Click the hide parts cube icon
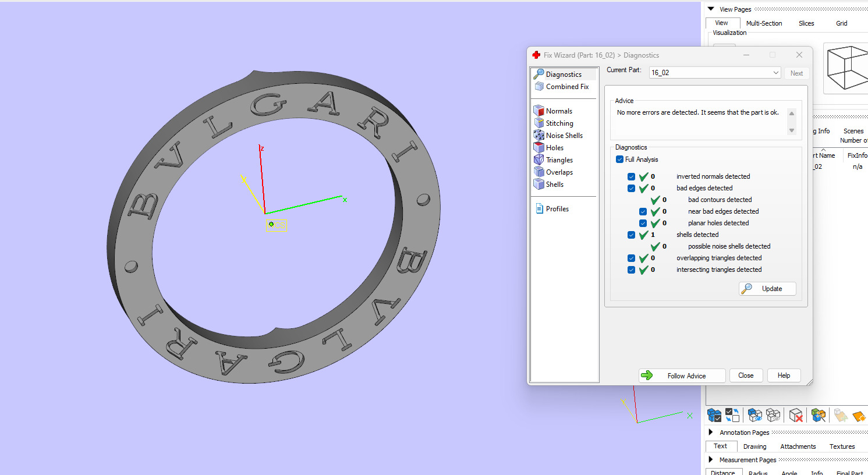 pyautogui.click(x=773, y=415)
